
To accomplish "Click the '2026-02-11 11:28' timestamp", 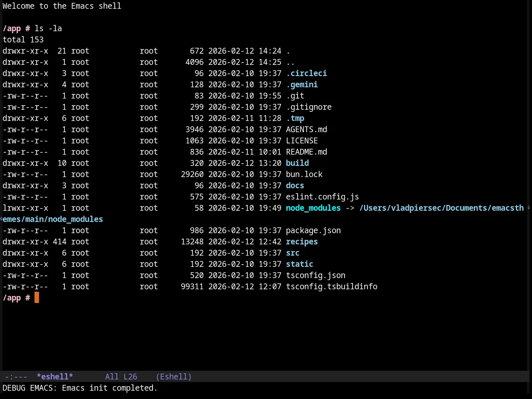I will [x=245, y=118].
